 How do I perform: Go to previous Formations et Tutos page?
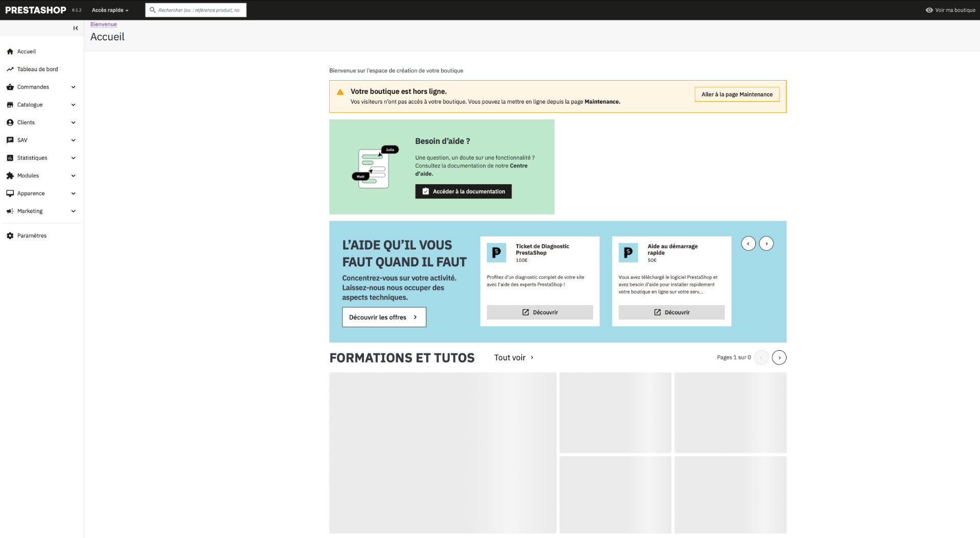coord(761,358)
